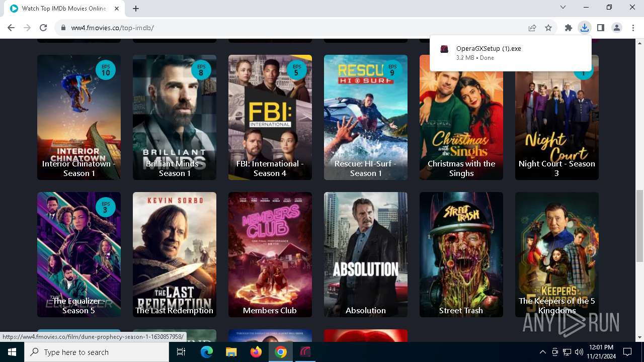
Task: Open Windows notification center
Action: (x=627, y=352)
